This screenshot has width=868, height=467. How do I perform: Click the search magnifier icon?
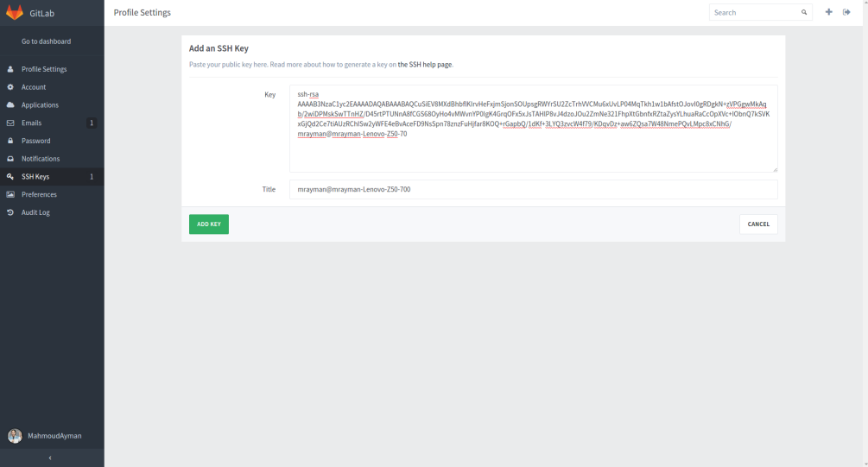[x=804, y=13]
